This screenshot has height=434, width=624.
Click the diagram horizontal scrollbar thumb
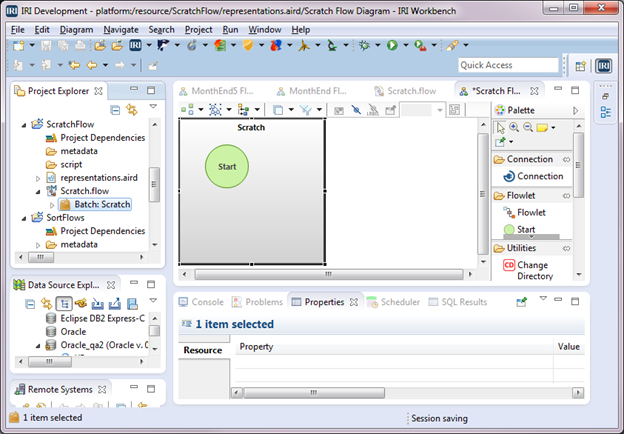(328, 274)
